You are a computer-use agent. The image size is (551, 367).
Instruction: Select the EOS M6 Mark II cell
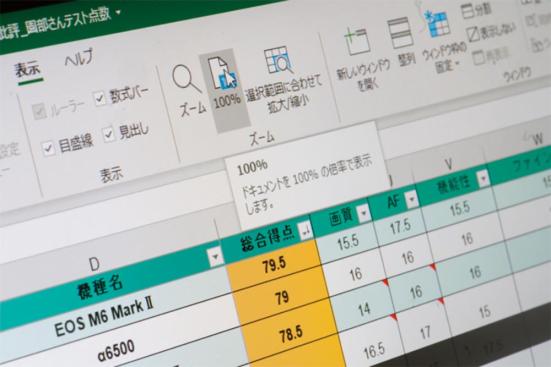[105, 317]
